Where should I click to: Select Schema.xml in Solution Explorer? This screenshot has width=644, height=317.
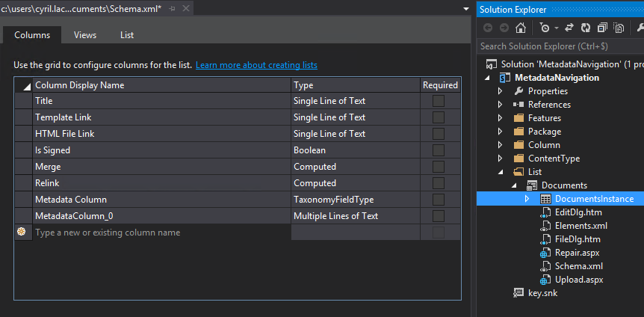click(578, 266)
